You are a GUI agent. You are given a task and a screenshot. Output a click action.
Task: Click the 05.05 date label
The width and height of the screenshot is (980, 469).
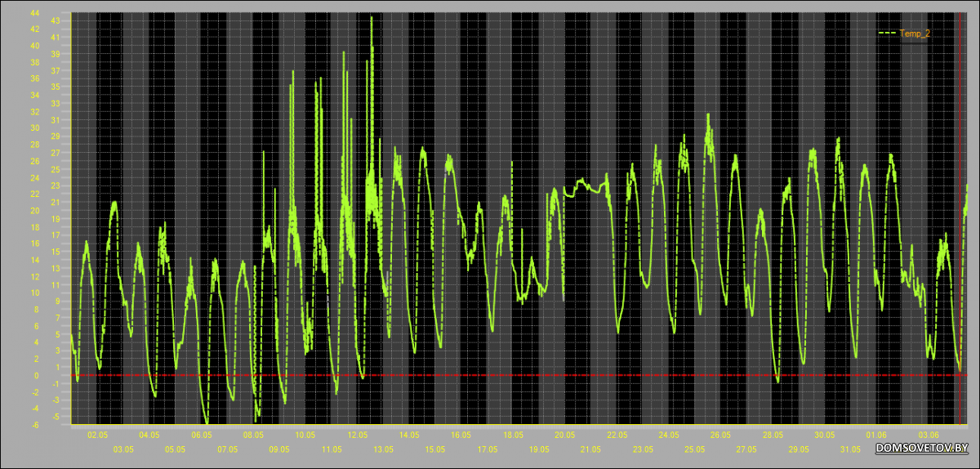pos(175,449)
